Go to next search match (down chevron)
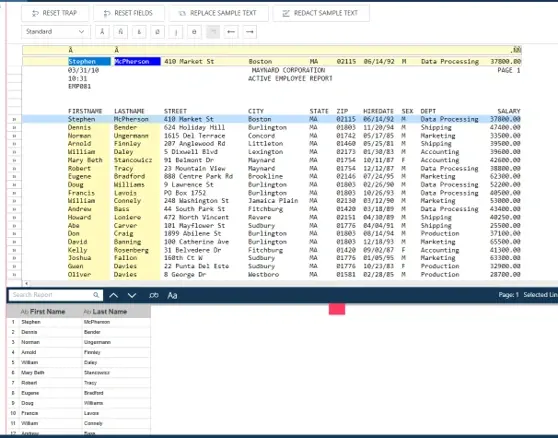 click(132, 295)
